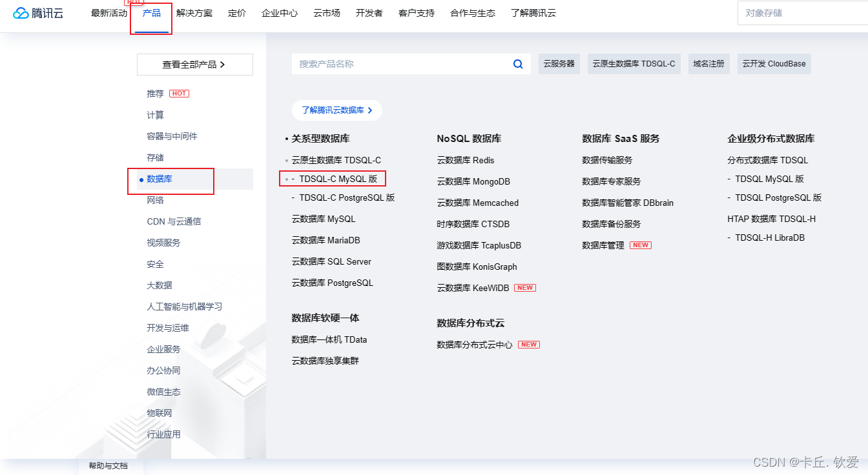The height and width of the screenshot is (475, 868).
Task: Open the 定价 menu item
Action: [x=237, y=13]
